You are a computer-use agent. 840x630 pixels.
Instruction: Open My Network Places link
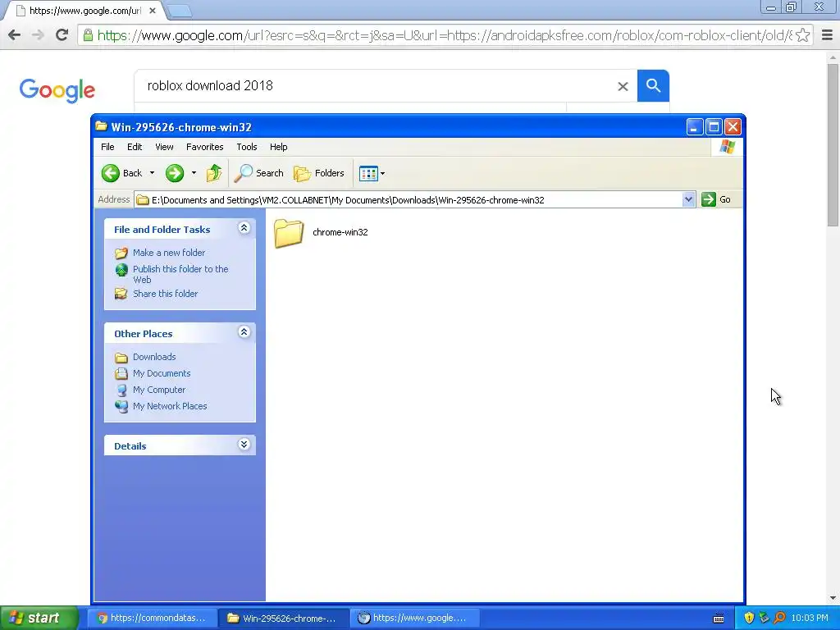coord(170,406)
